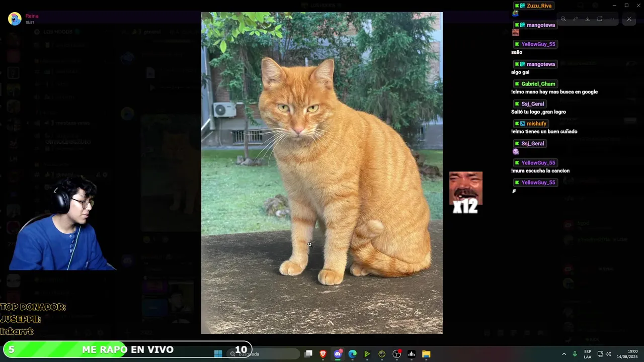Open the volume control speaker icon

[608, 354]
